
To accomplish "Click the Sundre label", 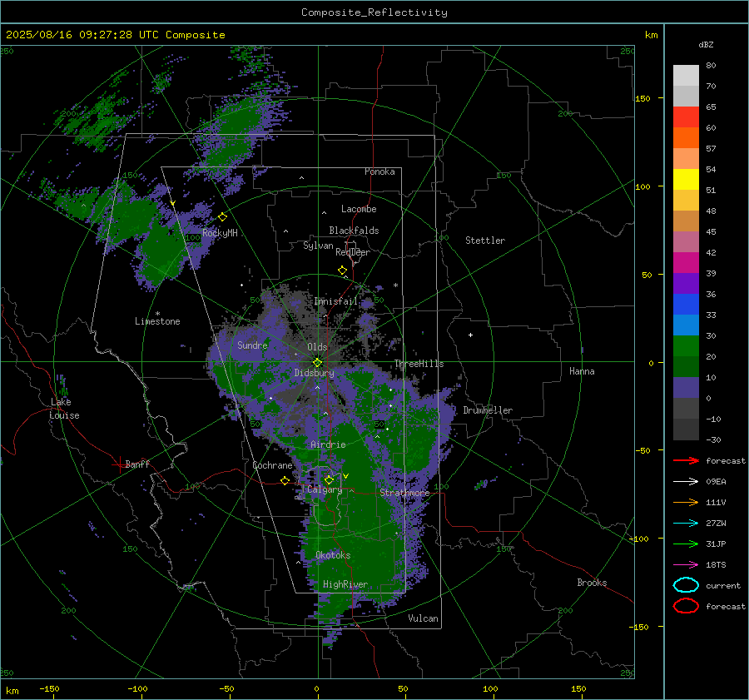I will point(252,345).
